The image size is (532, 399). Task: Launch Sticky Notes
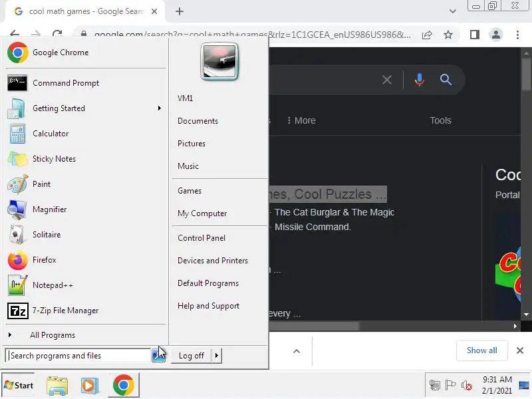(x=86, y=159)
